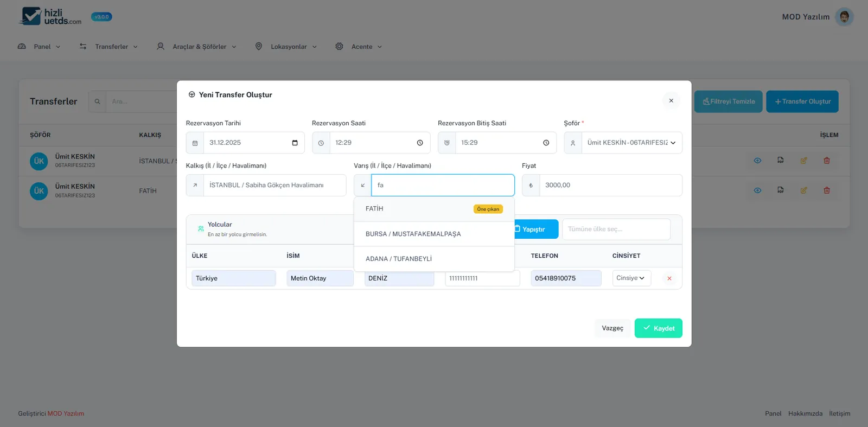Image resolution: width=868 pixels, height=427 pixels.
Task: Click the clock icon in the Rezervasyon Saati field
Action: click(420, 143)
